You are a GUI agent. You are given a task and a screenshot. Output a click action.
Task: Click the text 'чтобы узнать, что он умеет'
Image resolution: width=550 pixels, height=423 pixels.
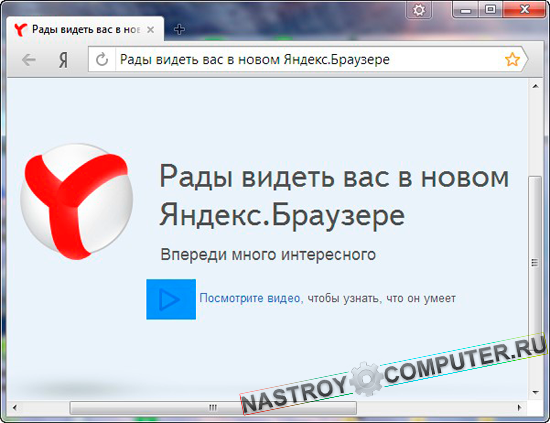tap(382, 298)
